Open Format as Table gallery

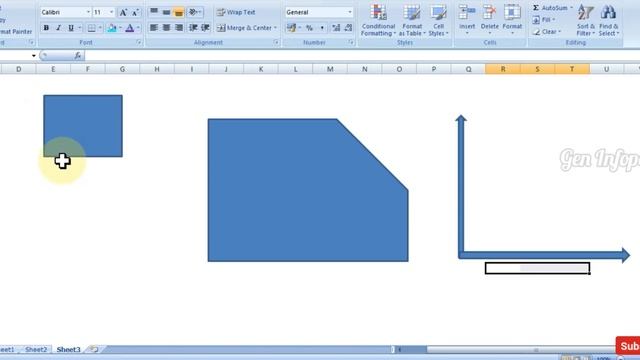pyautogui.click(x=412, y=20)
